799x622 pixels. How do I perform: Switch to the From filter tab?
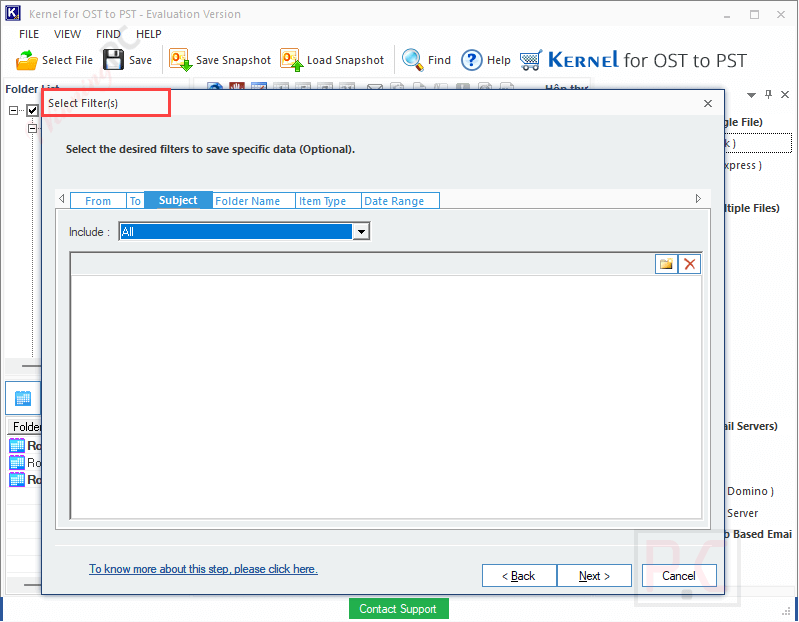(x=98, y=201)
